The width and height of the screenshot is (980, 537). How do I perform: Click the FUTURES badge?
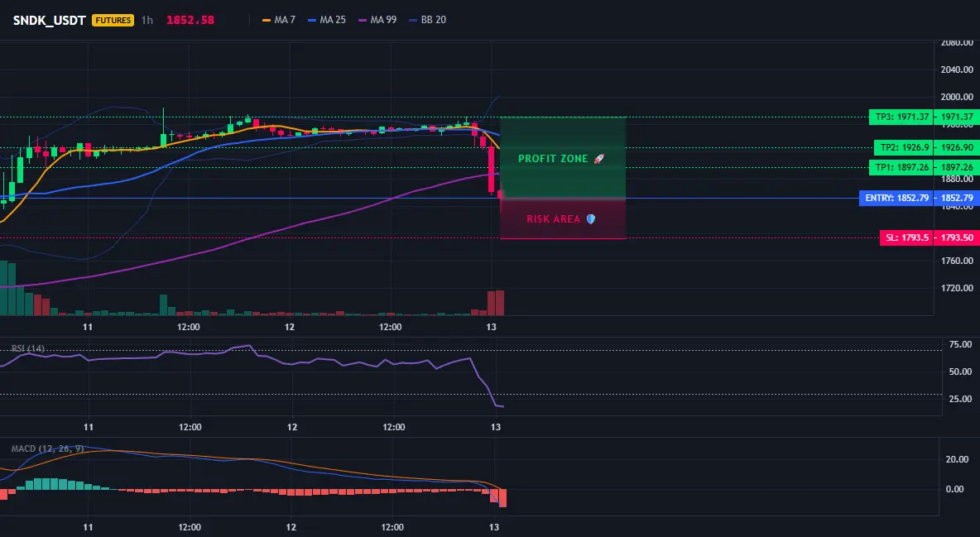113,20
